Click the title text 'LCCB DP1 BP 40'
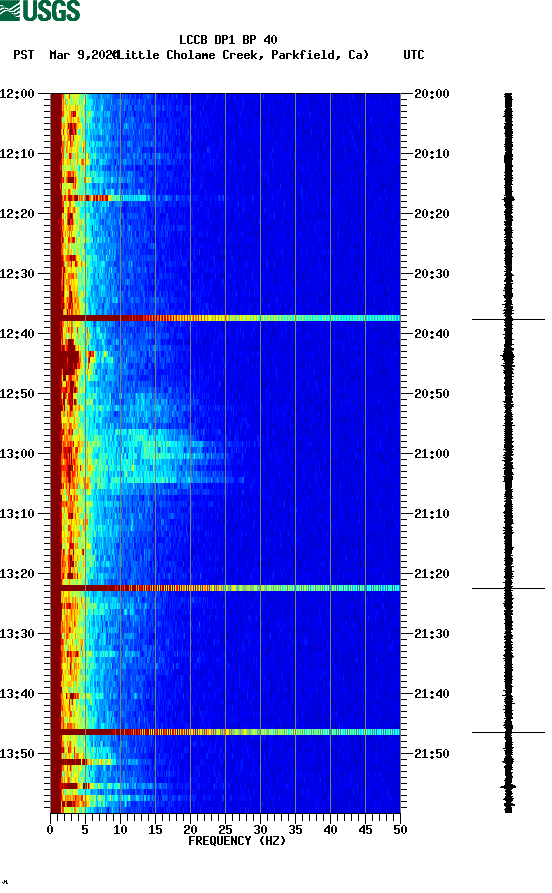 point(228,40)
